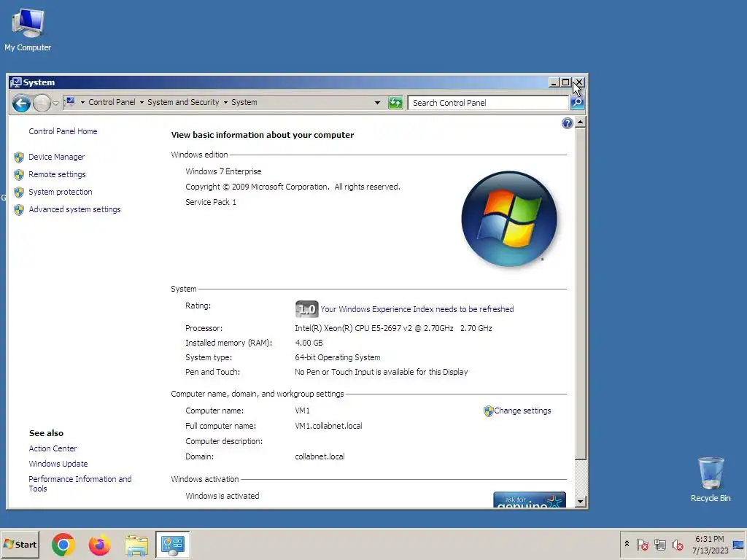747x560 pixels.
Task: Click the Show desktop icon in the tray corner
Action: [x=738, y=544]
